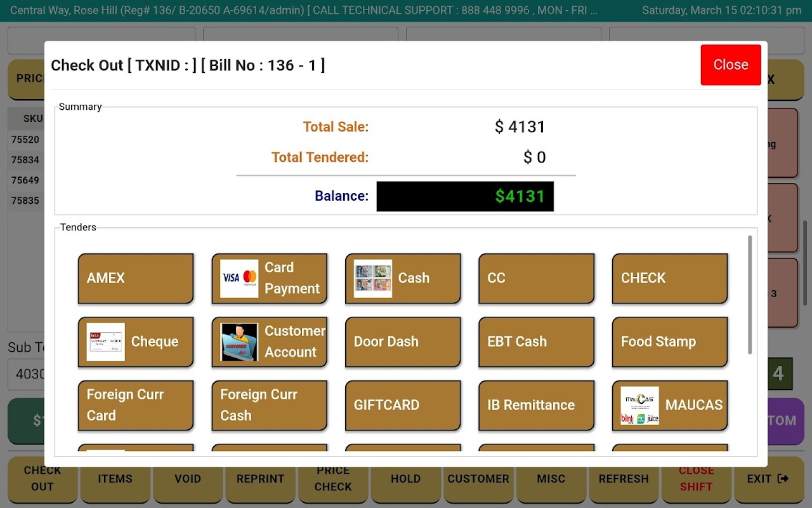Select the CHECK tender option
Screen dimensions: 812x508
(670, 278)
